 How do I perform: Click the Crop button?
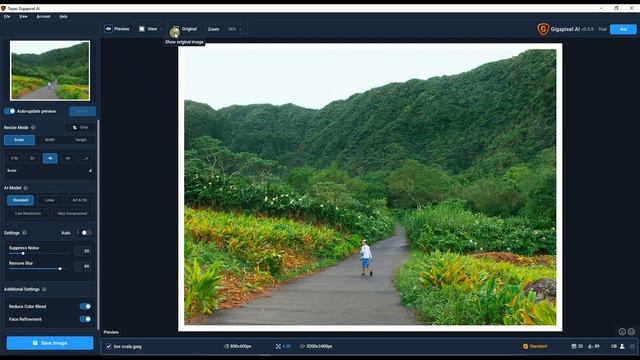coord(80,127)
